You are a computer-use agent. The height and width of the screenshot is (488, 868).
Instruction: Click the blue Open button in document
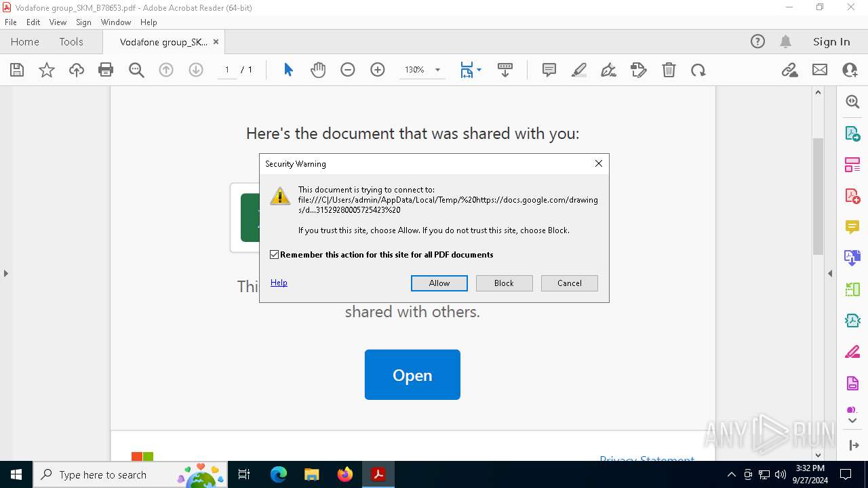(412, 375)
